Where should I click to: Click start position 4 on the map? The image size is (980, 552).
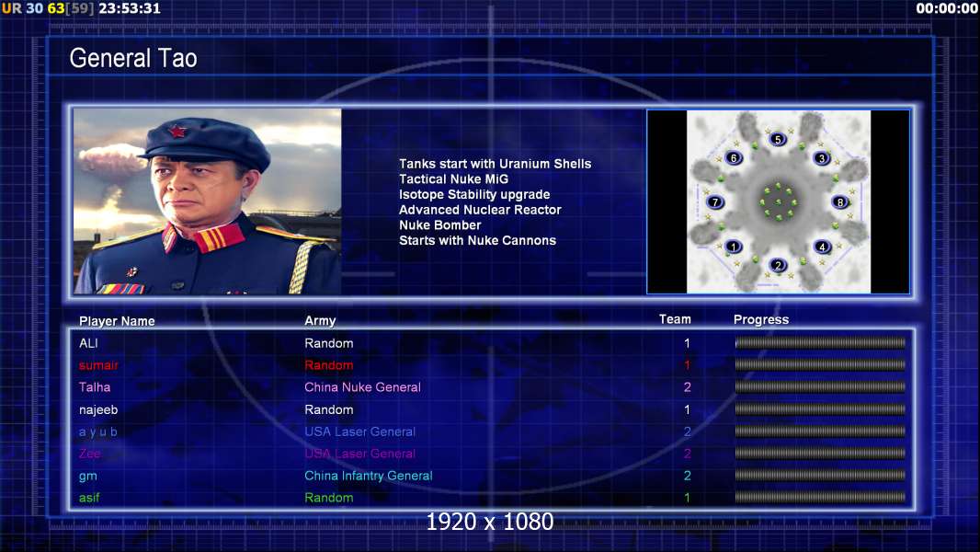click(822, 247)
